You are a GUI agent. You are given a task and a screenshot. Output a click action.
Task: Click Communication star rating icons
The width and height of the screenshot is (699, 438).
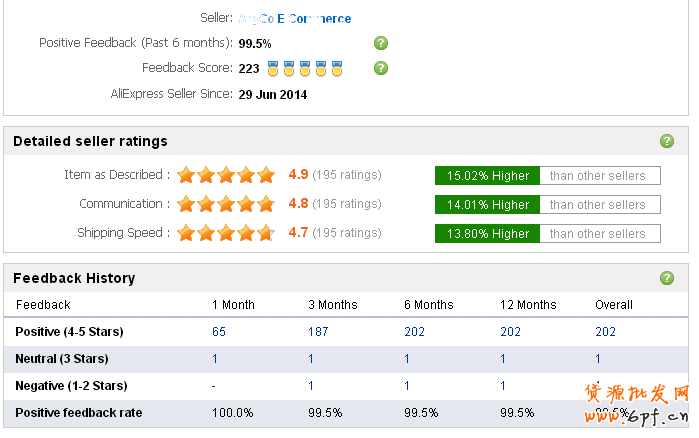tap(226, 204)
